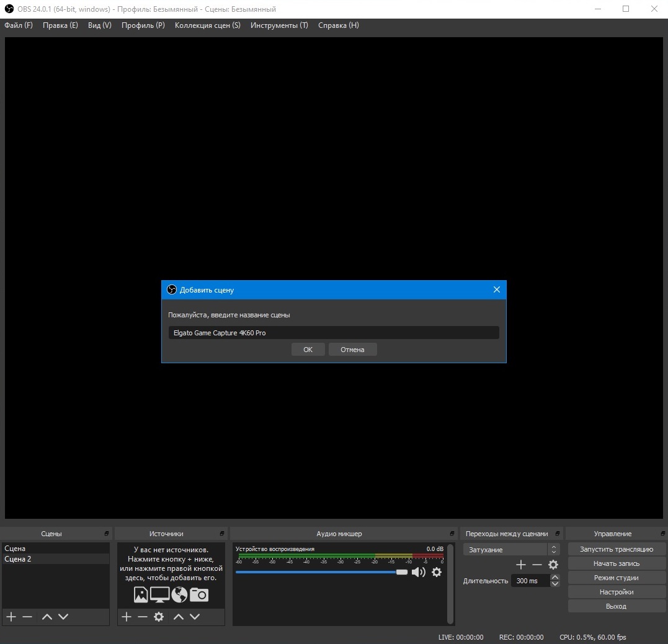Confirm scene name with OK button
The height and width of the screenshot is (644, 668).
[308, 350]
